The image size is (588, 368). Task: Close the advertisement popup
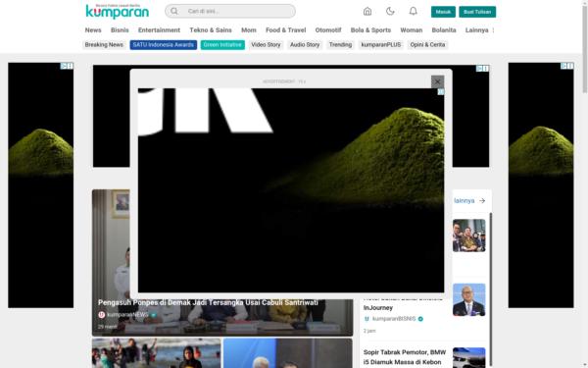(437, 81)
